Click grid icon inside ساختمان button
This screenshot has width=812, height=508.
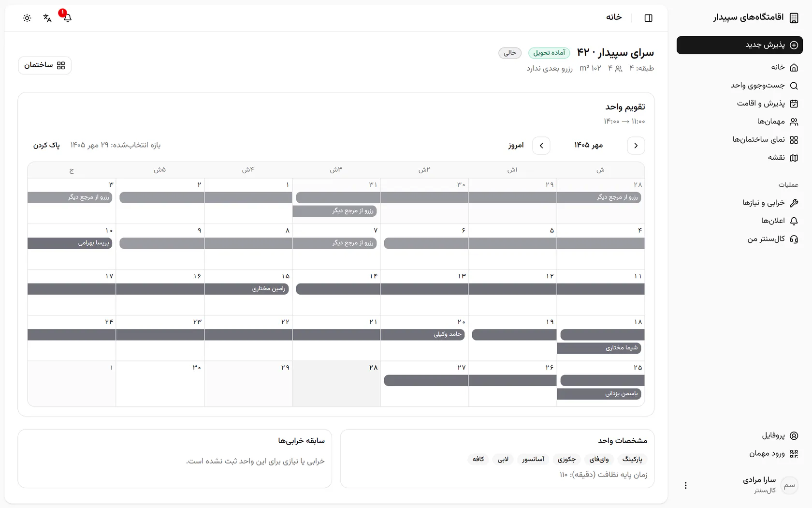61,65
